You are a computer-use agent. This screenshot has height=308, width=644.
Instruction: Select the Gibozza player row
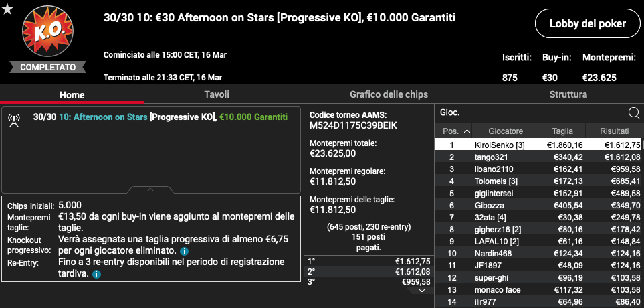pyautogui.click(x=538, y=205)
